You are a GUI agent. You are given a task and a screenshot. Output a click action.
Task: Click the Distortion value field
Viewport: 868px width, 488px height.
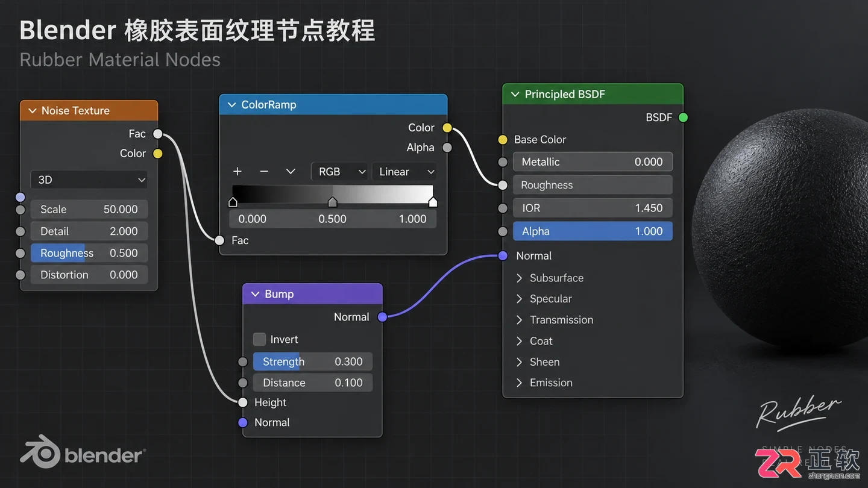point(89,275)
